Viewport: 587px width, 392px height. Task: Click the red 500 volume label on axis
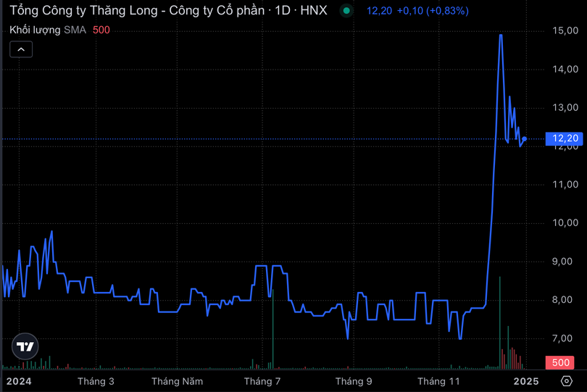(560, 362)
